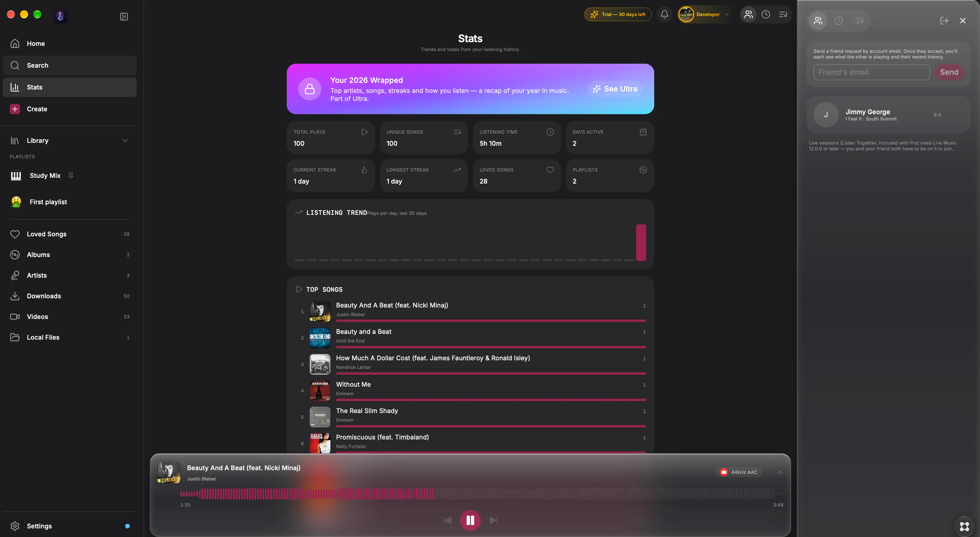Seek within the player waveform bar

481,494
